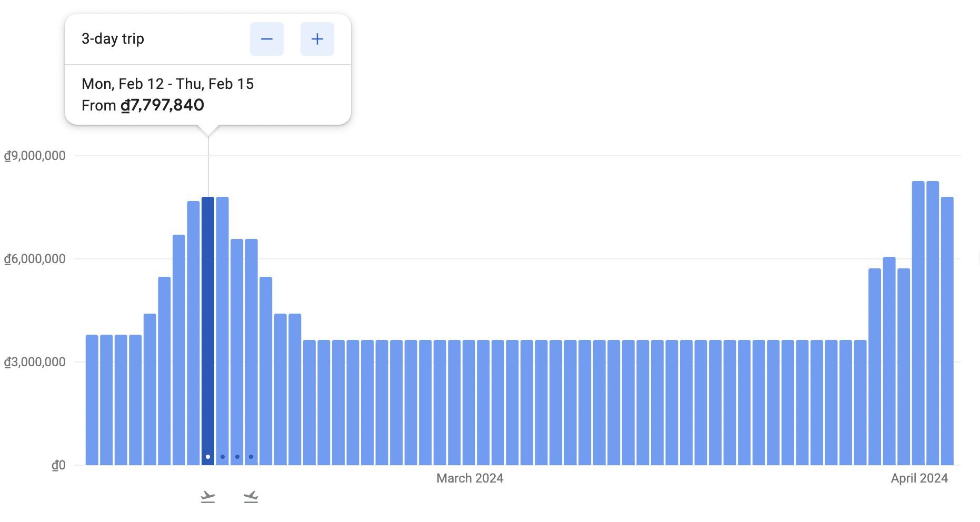
Task: Select the bar immediately left of the highlighted bar
Action: (x=193, y=333)
